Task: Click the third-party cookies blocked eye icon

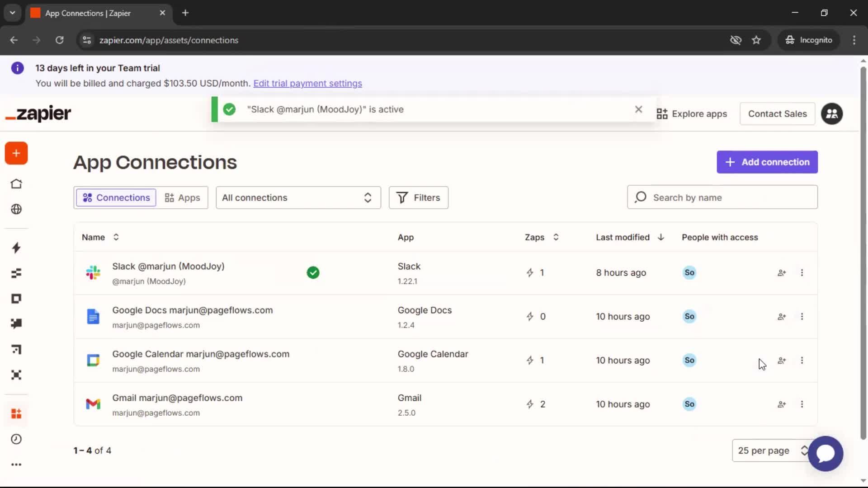Action: 736,40
